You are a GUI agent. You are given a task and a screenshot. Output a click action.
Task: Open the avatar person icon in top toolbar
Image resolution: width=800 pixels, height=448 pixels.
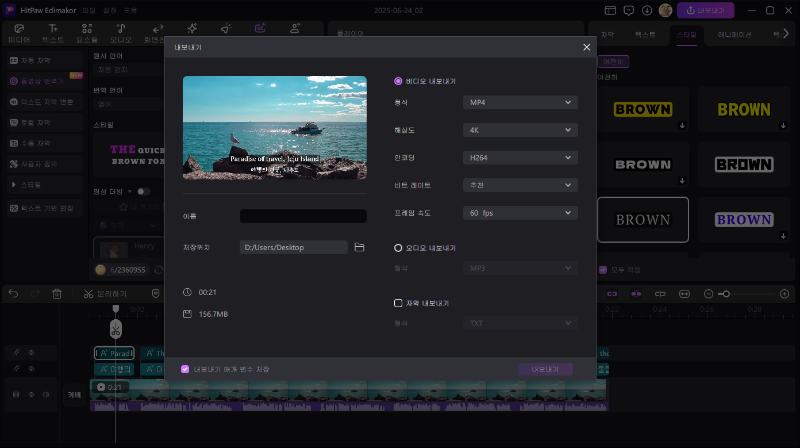click(295, 29)
